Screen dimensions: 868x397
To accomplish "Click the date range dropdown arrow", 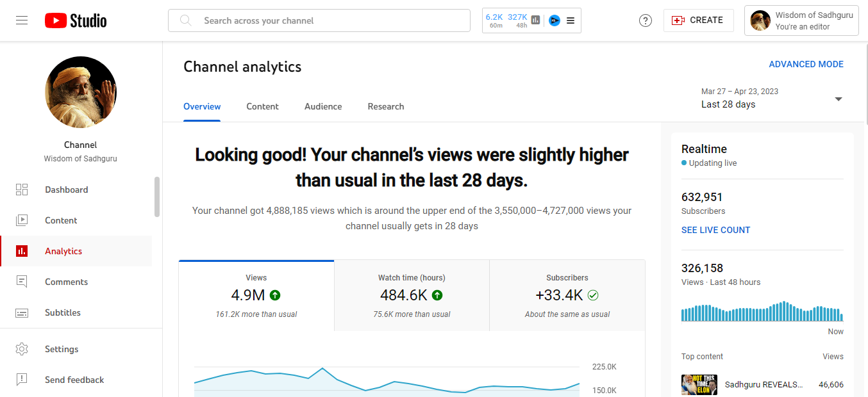I will pyautogui.click(x=838, y=99).
